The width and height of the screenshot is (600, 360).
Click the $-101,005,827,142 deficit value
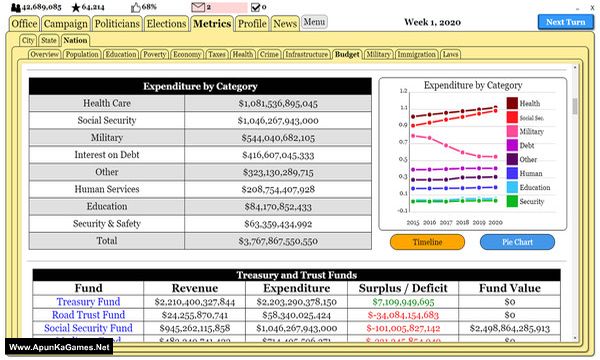coord(403,329)
